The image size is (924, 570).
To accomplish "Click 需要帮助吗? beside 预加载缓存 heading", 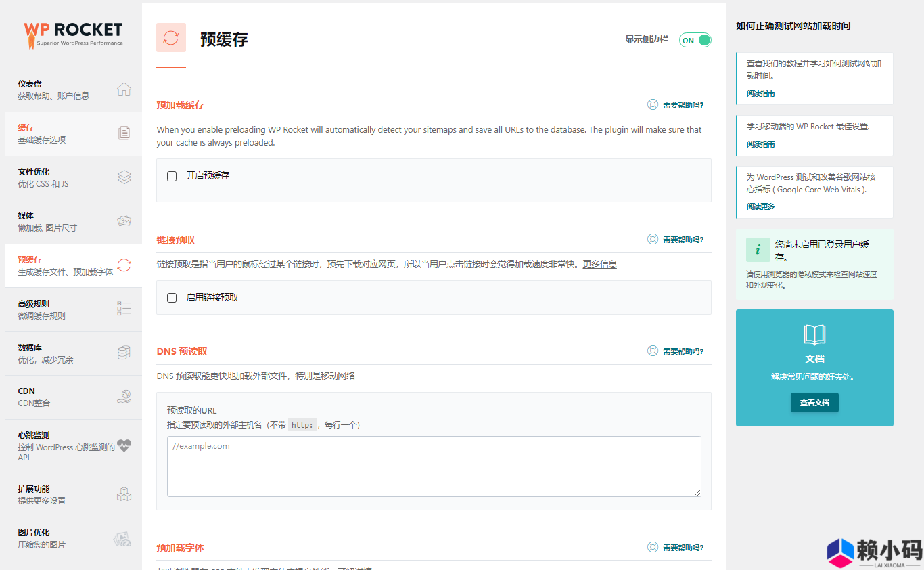I will tap(676, 105).
